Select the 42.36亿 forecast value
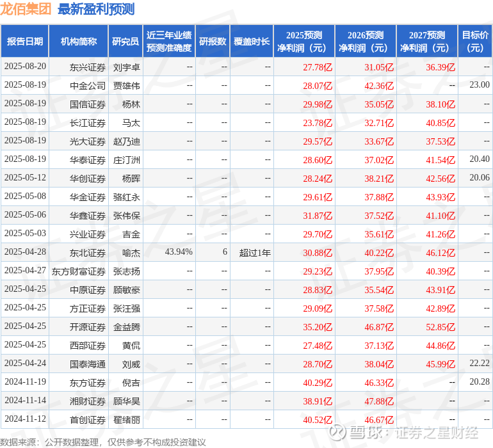Image resolution: width=493 pixels, height=448 pixels. 379,86
